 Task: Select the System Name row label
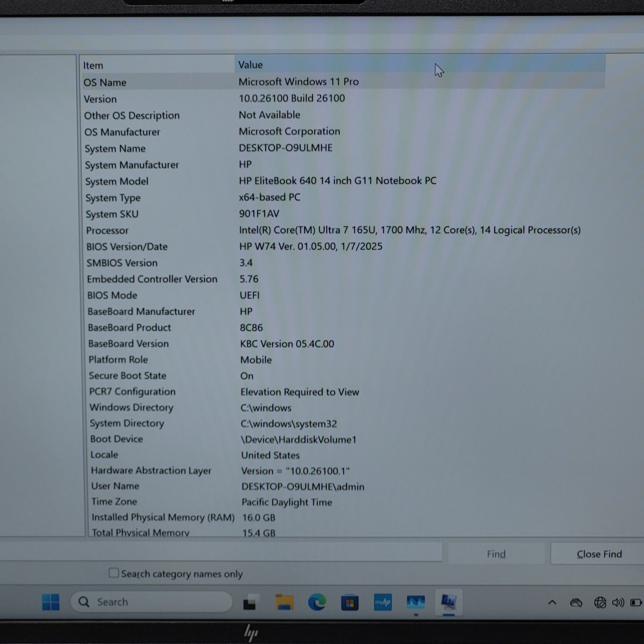tap(115, 149)
